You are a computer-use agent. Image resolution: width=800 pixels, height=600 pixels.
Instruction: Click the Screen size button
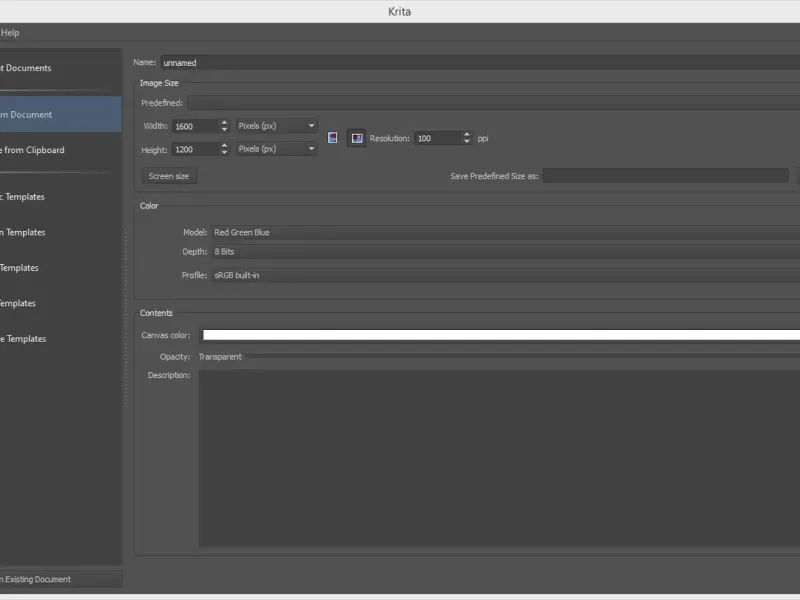tap(168, 176)
